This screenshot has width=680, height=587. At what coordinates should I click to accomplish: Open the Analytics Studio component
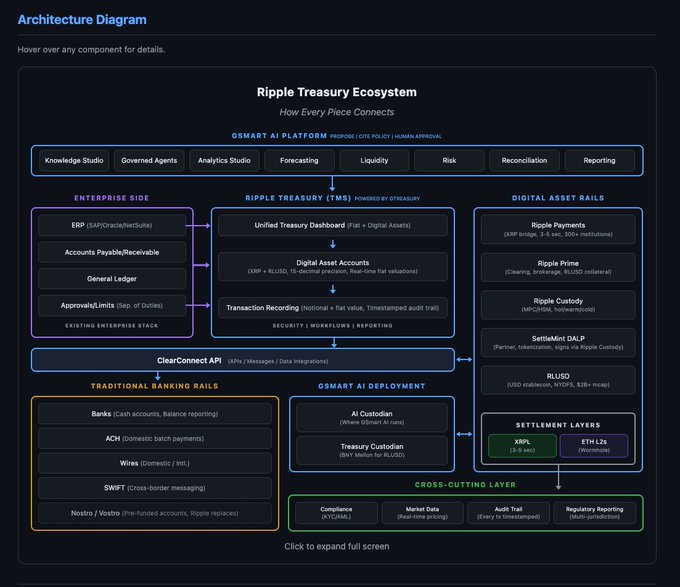coord(224,160)
